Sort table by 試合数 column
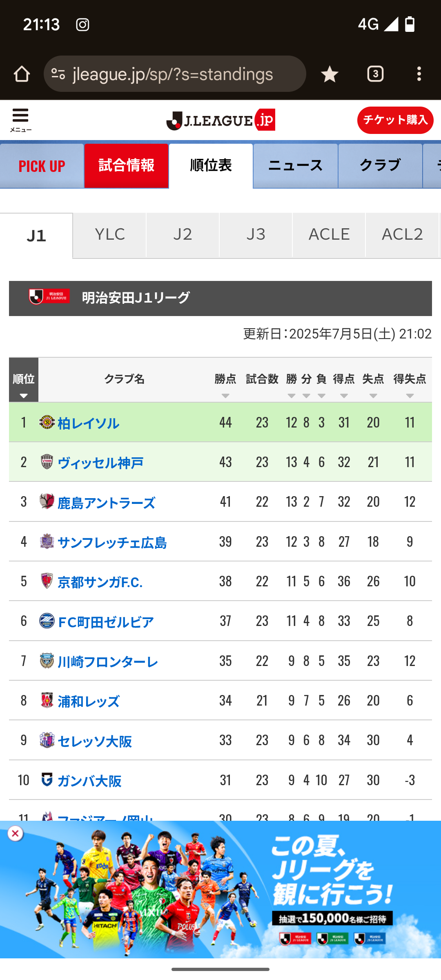This screenshot has height=980, width=441. click(262, 380)
